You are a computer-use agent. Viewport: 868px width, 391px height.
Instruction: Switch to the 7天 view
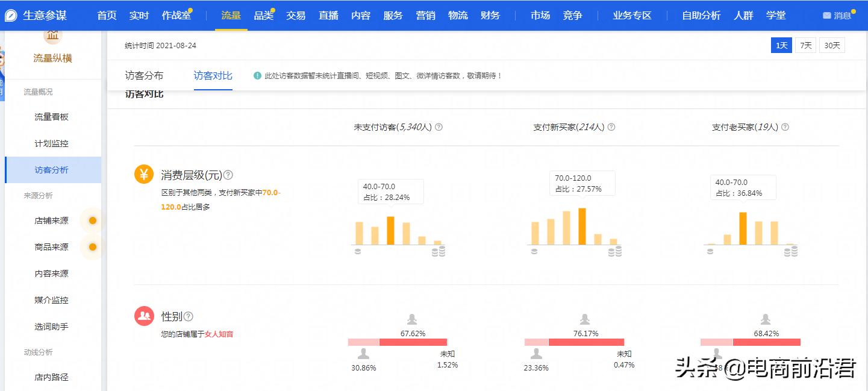(806, 45)
